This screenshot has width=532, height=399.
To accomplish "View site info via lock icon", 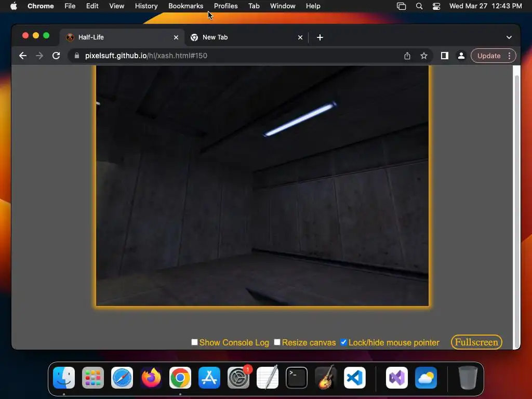I will pyautogui.click(x=77, y=56).
